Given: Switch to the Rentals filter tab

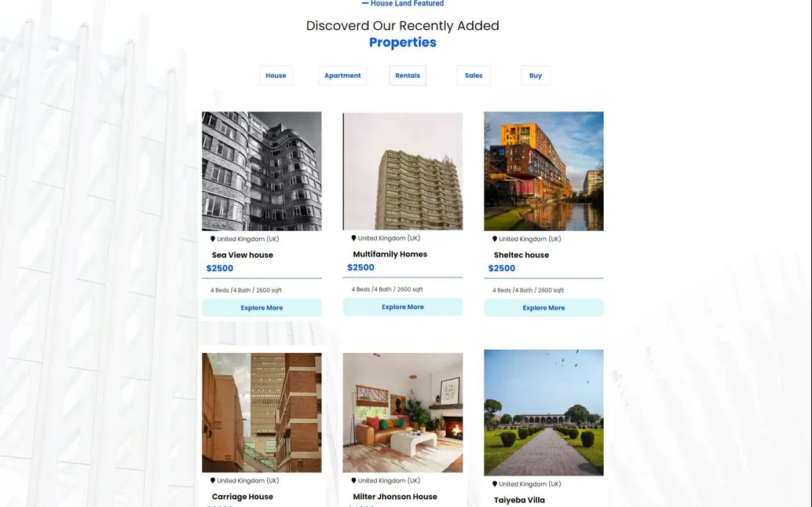Looking at the screenshot, I should pyautogui.click(x=408, y=75).
